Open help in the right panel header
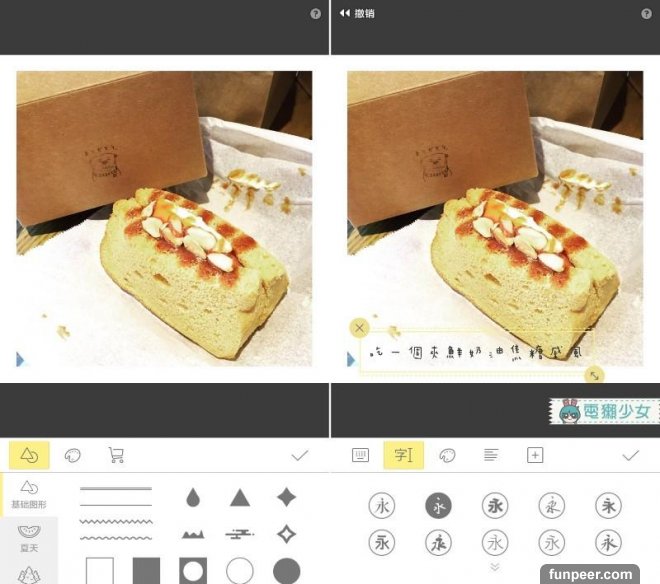This screenshot has height=584, width=660. tap(646, 14)
